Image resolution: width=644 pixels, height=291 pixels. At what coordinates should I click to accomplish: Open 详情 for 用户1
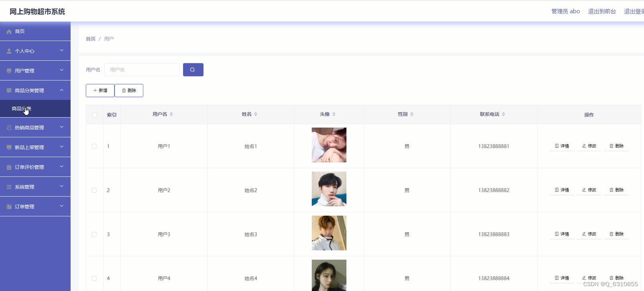click(x=562, y=146)
